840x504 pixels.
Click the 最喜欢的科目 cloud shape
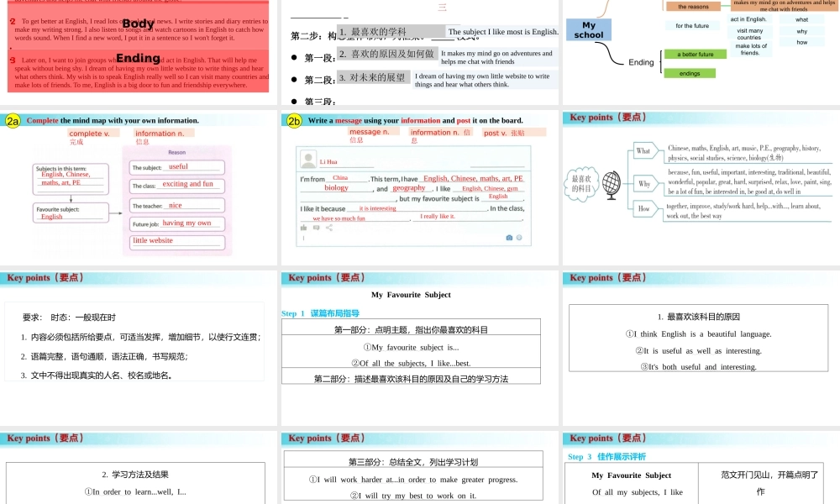(581, 184)
